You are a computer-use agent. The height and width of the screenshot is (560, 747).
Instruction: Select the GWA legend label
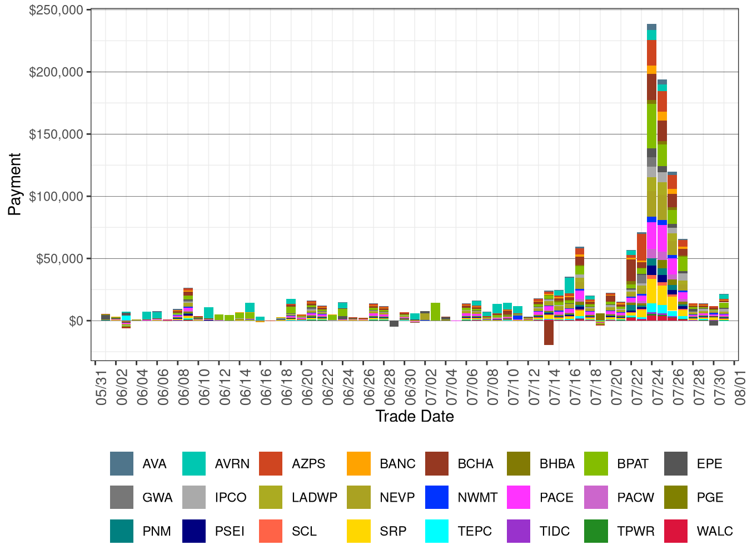pyautogui.click(x=157, y=497)
